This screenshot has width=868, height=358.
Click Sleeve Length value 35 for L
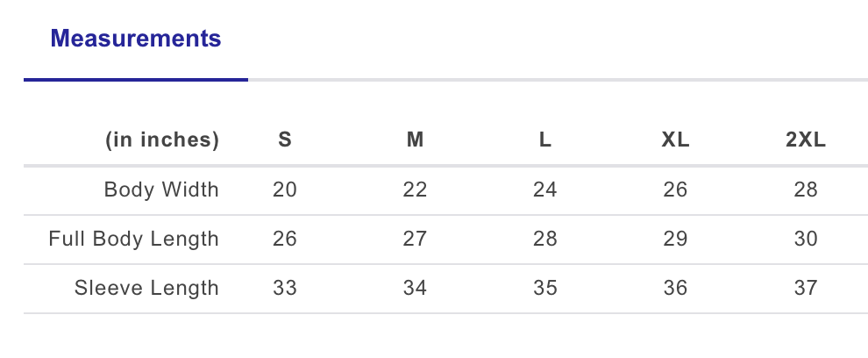(x=545, y=288)
